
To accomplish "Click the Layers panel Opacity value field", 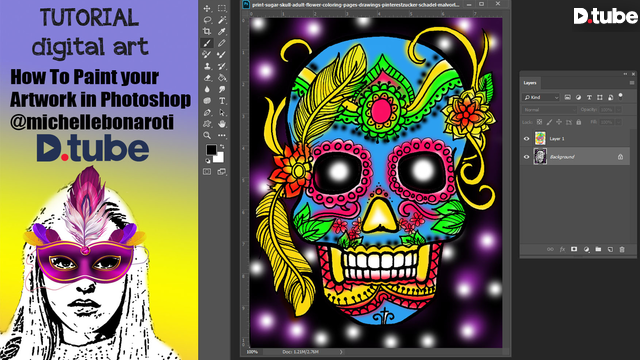I will [607, 110].
